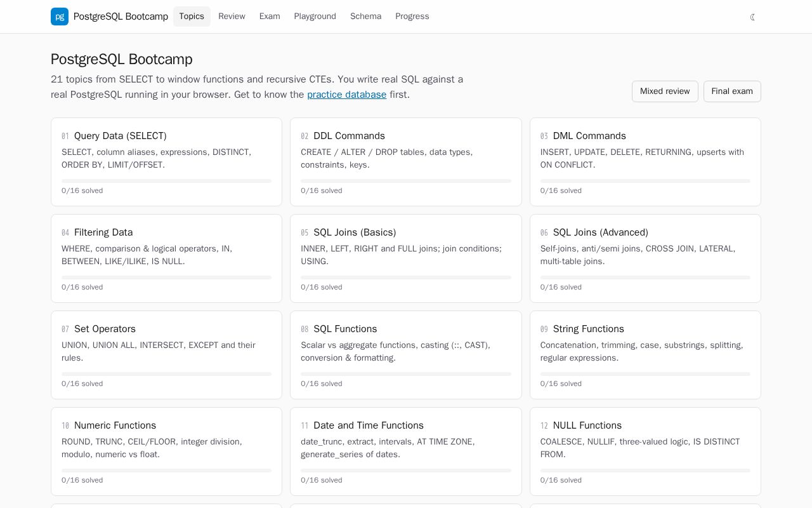Screen dimensions: 812x508
Task: Click the SELECT, column aliases description text
Action: [x=157, y=159]
